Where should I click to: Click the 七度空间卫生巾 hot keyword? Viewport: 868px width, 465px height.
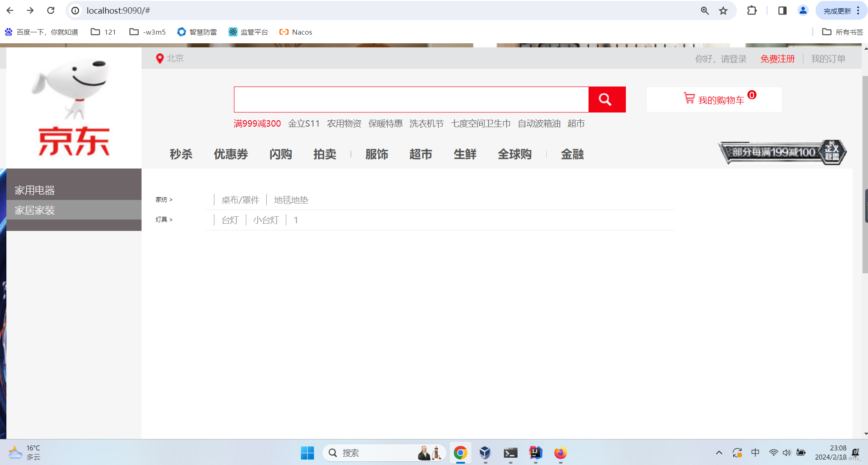[481, 123]
